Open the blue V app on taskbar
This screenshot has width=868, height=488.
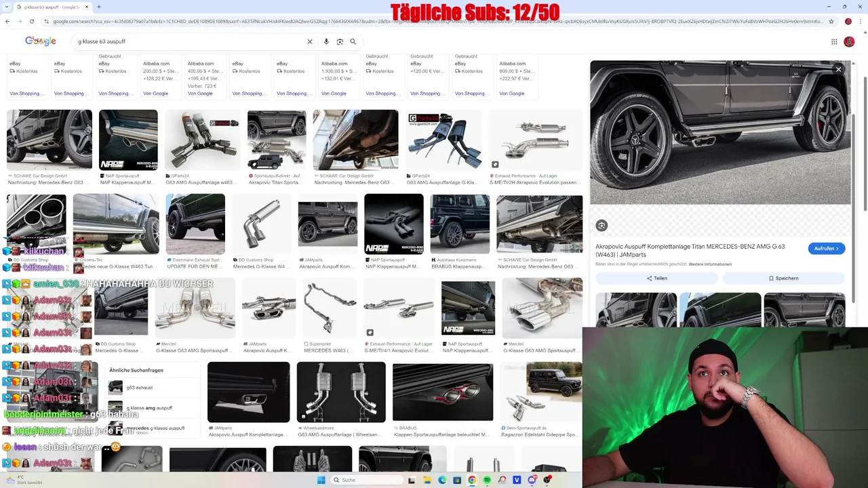pyautogui.click(x=517, y=480)
